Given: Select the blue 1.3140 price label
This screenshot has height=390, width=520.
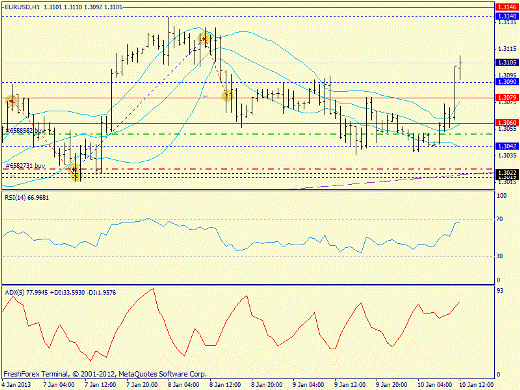Looking at the screenshot, I should (x=507, y=16).
